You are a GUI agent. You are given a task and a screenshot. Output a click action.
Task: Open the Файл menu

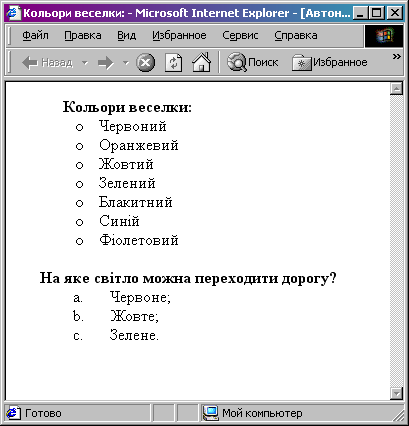point(35,35)
